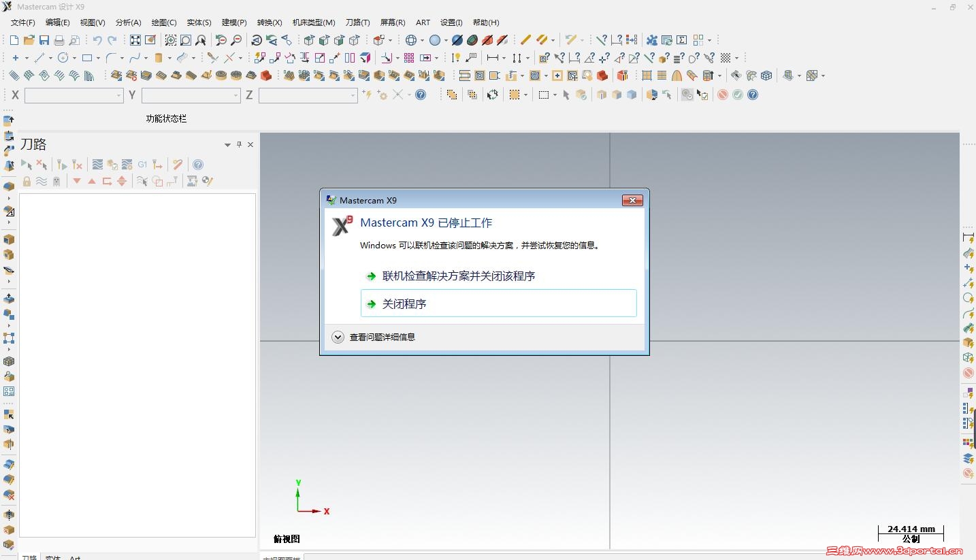Click the 俯视图 view label
Screen dimensions: 976x560
[287, 539]
